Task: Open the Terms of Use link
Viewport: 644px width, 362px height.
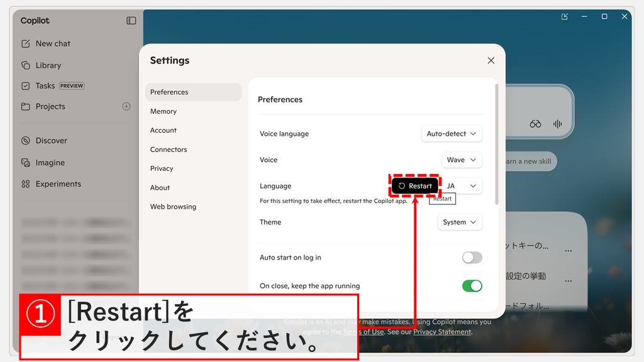Action: point(363,332)
